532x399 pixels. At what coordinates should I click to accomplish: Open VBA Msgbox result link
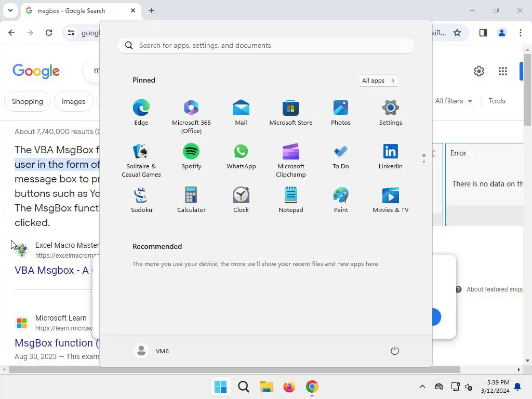pos(51,270)
